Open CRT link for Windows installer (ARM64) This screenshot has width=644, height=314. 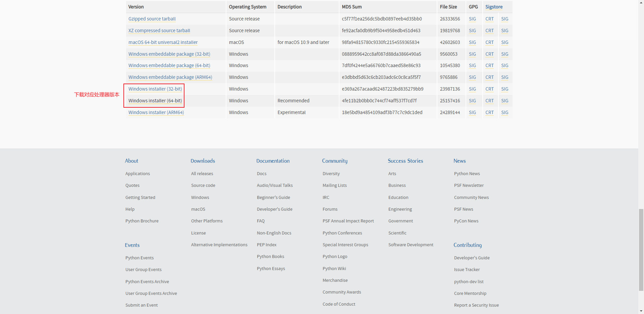[489, 112]
